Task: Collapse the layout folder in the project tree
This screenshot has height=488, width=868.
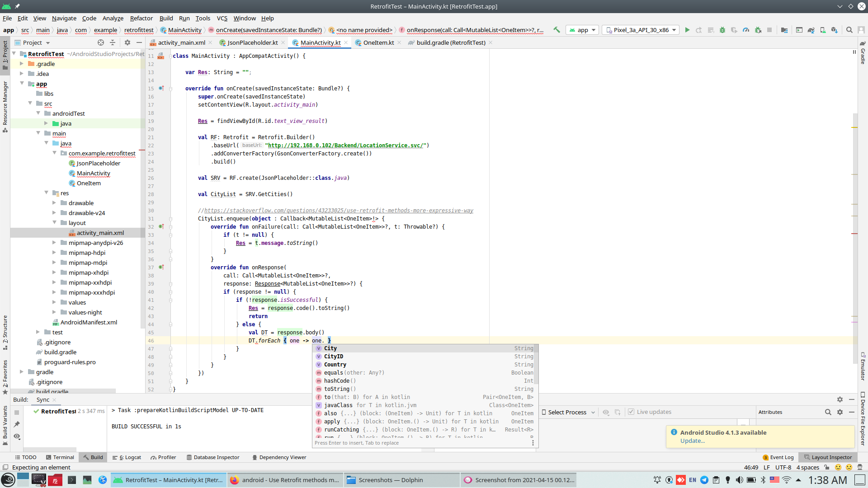Action: 54,223
